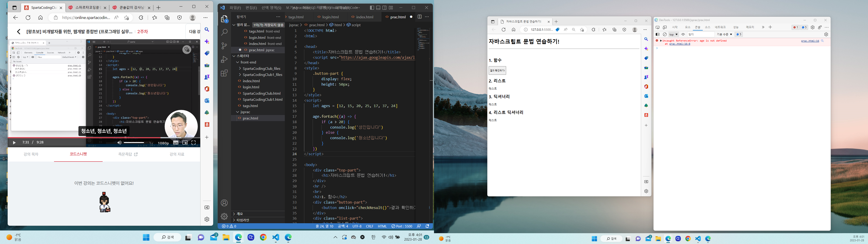Click the Copilot sparkle icon in Sparta browser sidebar
The height and width of the screenshot is (244, 868).
click(207, 41)
